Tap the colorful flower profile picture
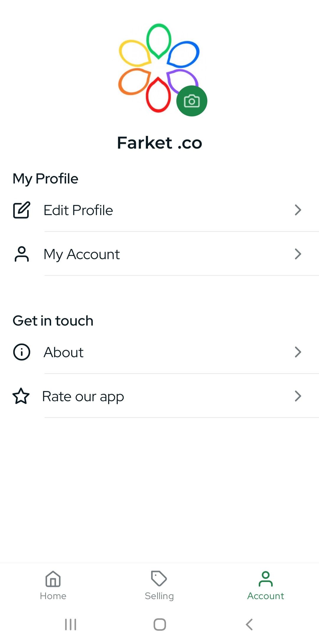The height and width of the screenshot is (644, 319). click(159, 68)
